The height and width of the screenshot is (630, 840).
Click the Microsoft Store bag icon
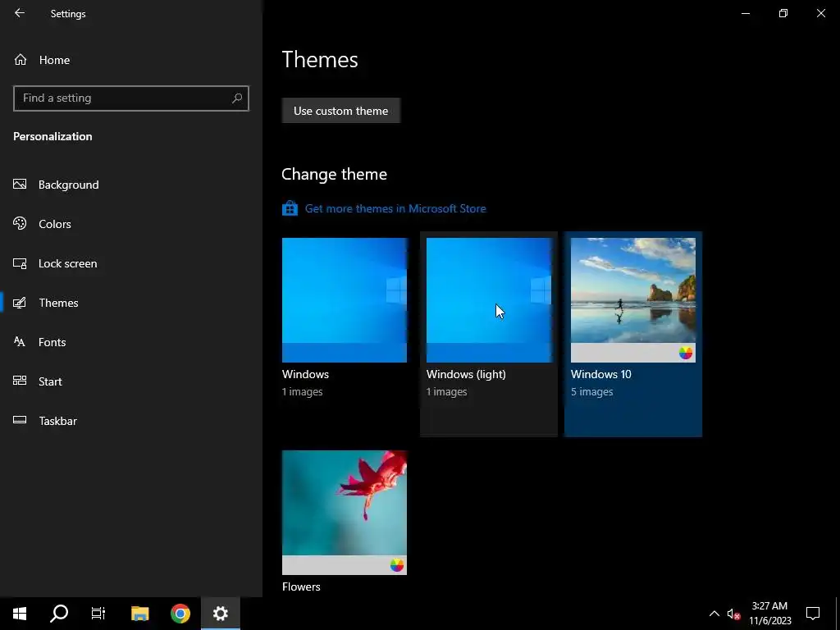(290, 208)
